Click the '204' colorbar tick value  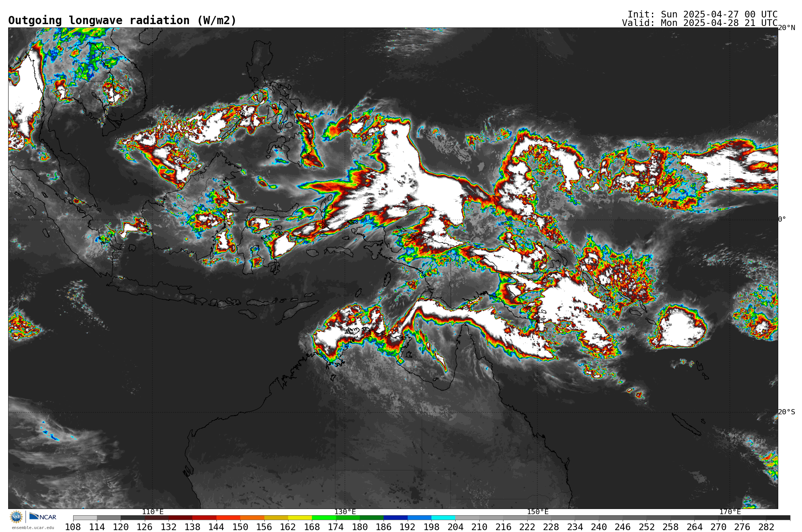[455, 527]
